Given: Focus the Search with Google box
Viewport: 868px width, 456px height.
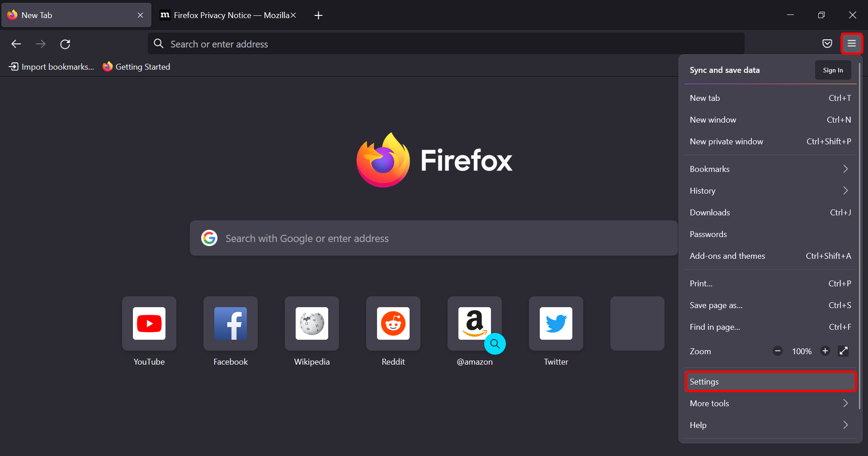Looking at the screenshot, I should tap(434, 238).
